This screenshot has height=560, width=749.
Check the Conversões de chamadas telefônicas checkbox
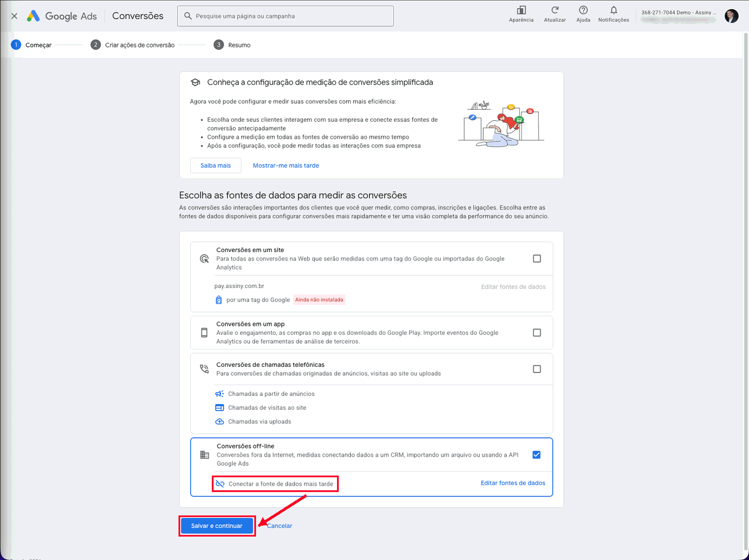pyautogui.click(x=537, y=369)
